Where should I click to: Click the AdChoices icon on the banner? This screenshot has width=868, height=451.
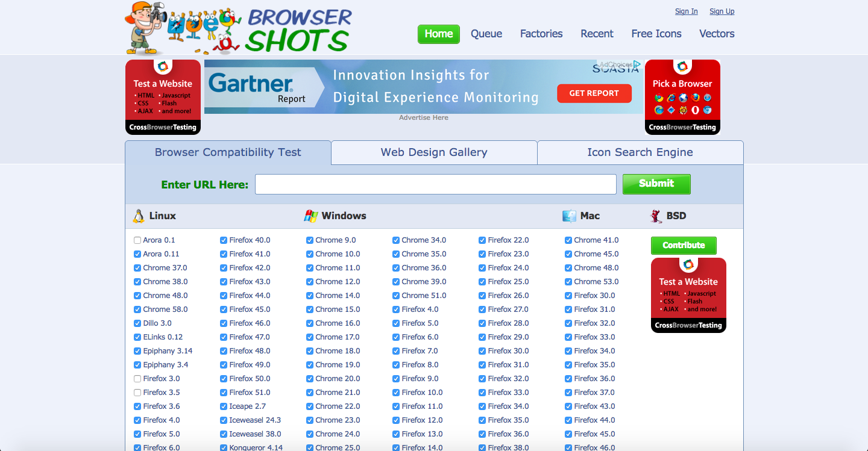[637, 64]
